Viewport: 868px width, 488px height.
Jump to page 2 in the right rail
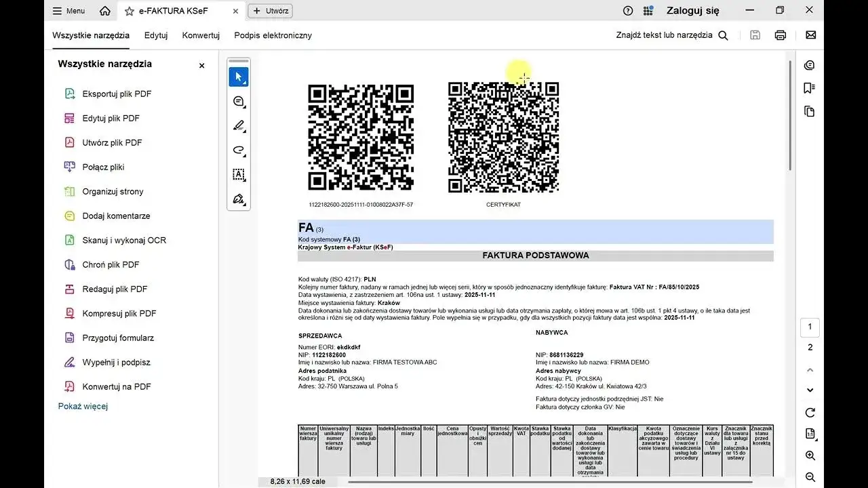coord(810,348)
